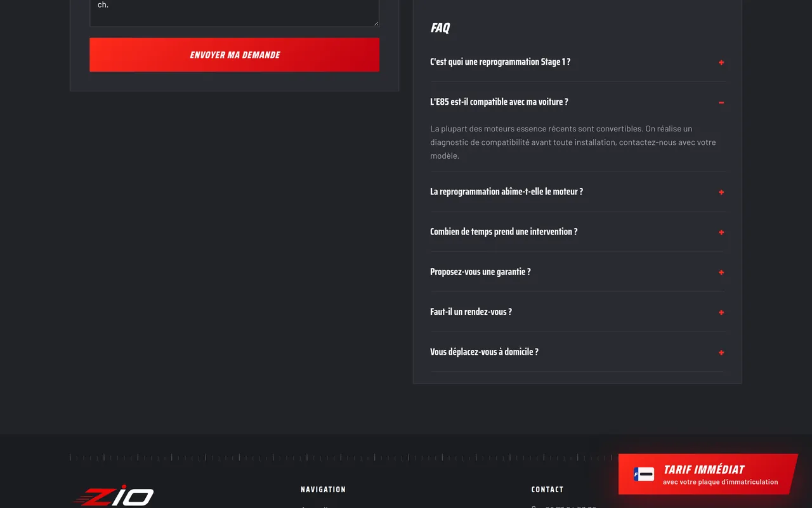
Task: Click the textarea resize handle
Action: [x=376, y=23]
